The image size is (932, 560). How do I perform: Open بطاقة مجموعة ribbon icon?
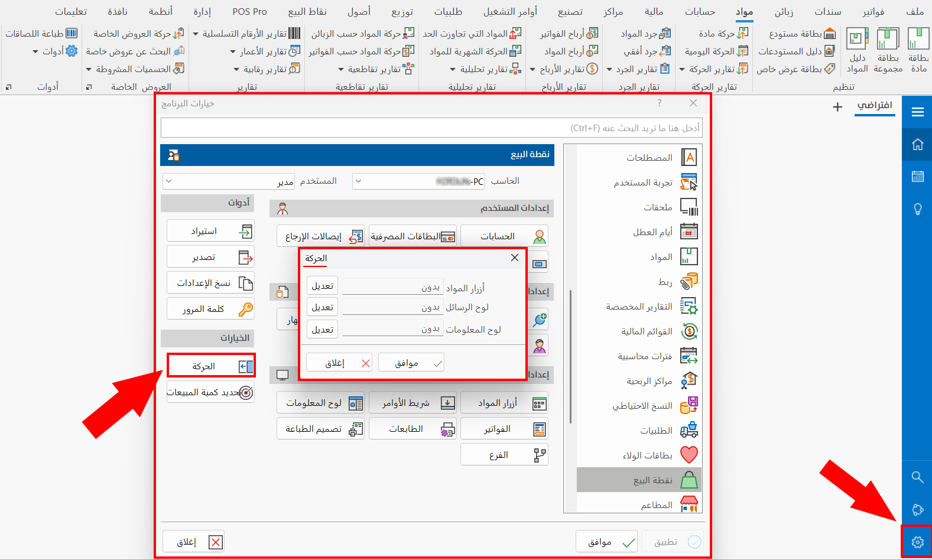point(888,50)
